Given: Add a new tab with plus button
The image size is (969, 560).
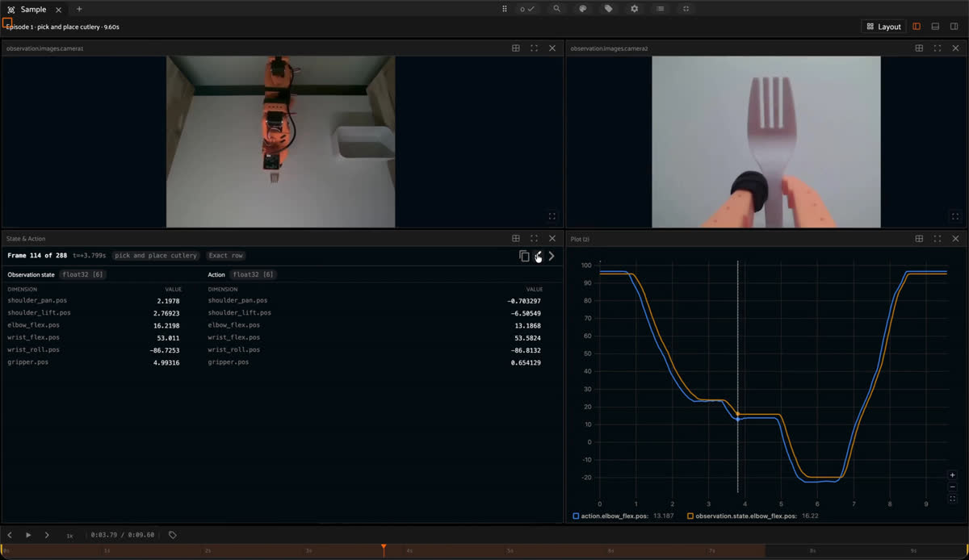Looking at the screenshot, I should pyautogui.click(x=78, y=9).
